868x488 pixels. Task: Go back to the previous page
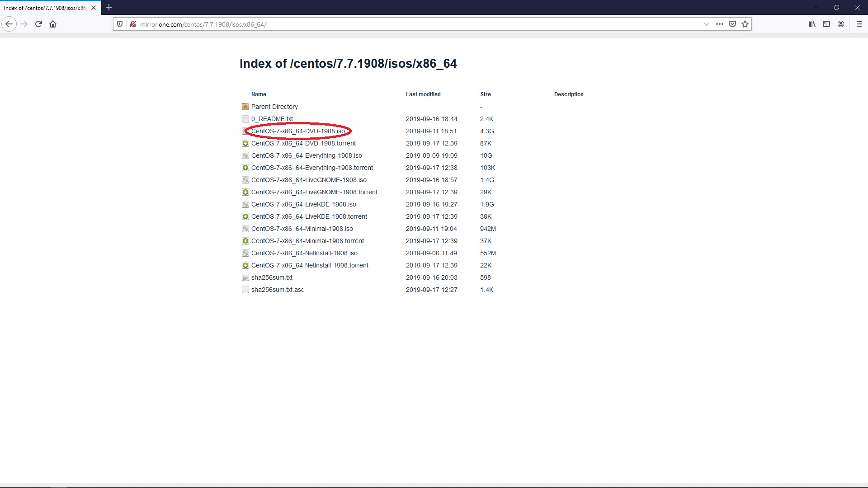click(9, 24)
